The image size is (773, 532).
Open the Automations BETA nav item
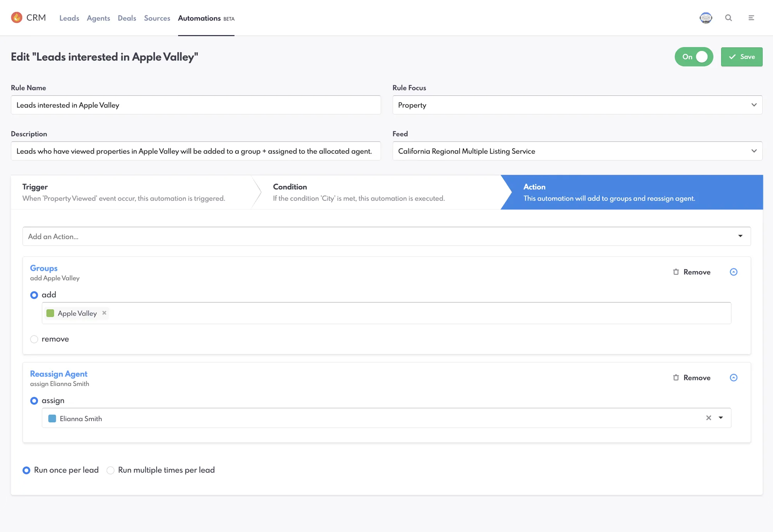tap(206, 18)
